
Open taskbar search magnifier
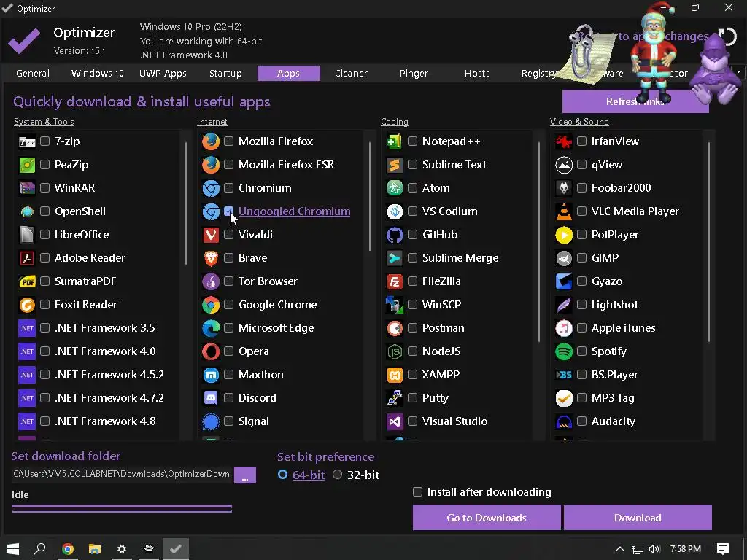pos(40,548)
